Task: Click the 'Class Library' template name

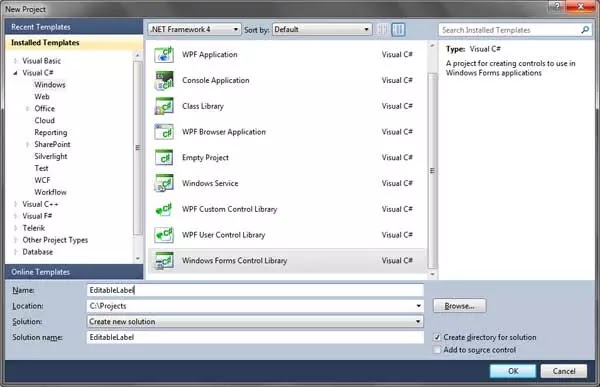Action: 203,106
